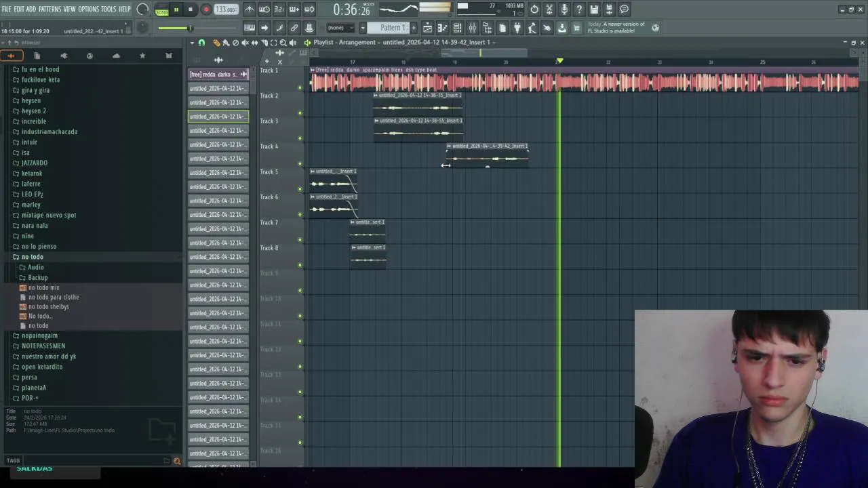
Task: Open the Playlist view icon
Action: click(x=427, y=28)
